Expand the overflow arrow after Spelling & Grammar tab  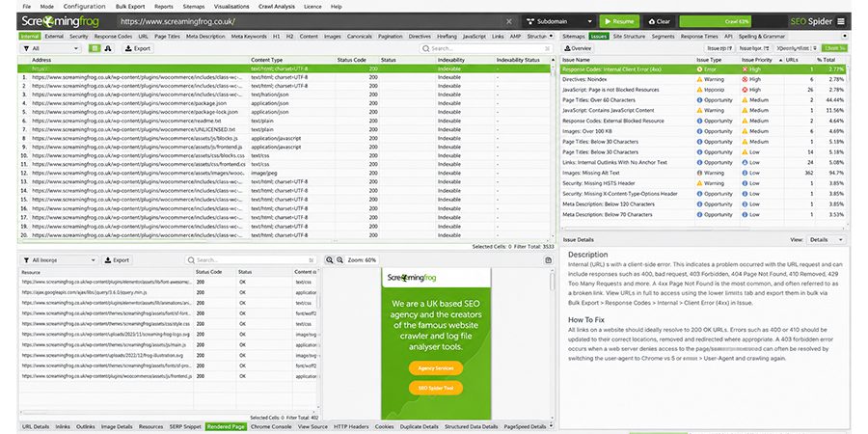(x=844, y=36)
